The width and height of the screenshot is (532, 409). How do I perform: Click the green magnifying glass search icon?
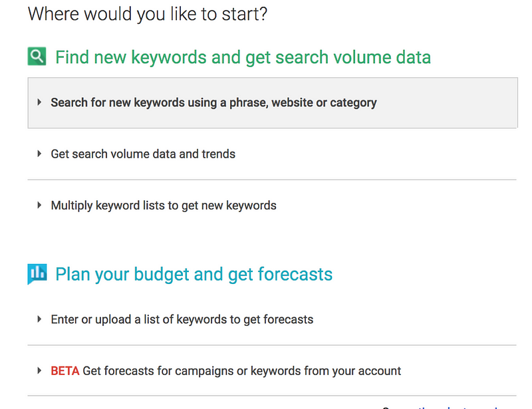click(37, 57)
